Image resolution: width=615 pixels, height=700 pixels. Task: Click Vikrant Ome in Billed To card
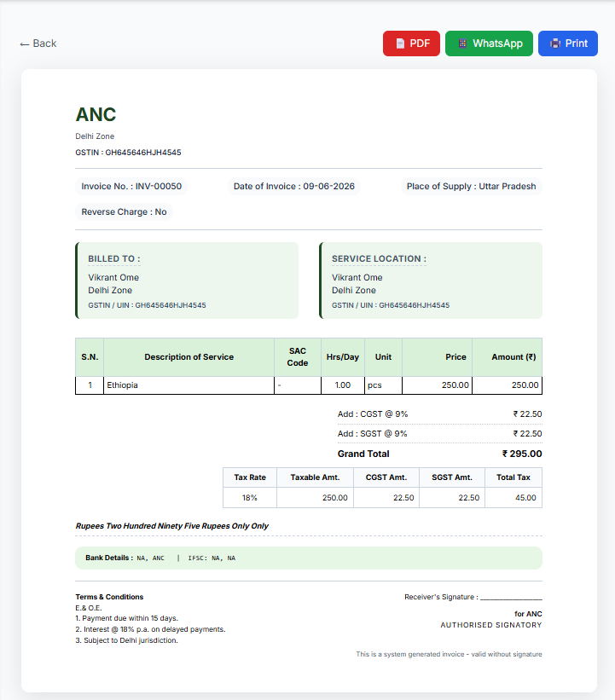coord(113,277)
